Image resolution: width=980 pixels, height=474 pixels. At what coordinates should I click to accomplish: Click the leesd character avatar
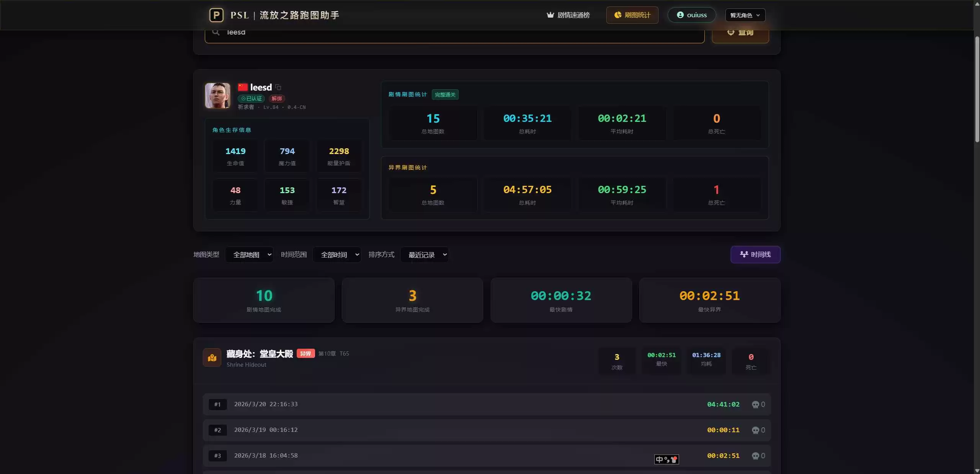pos(217,95)
